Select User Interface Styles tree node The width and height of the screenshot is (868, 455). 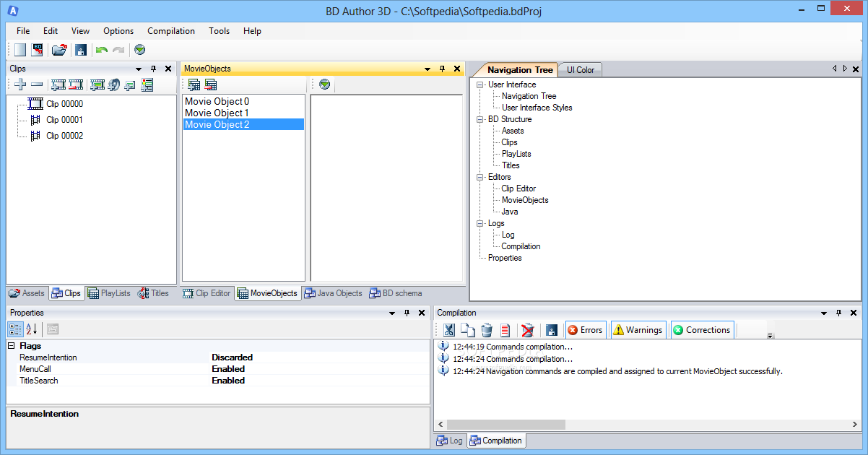pos(537,108)
